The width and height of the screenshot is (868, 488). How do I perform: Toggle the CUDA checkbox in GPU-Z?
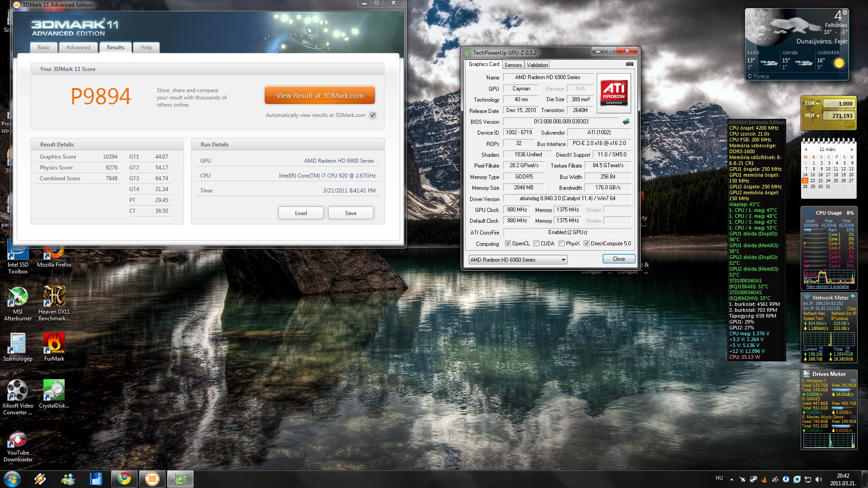click(x=536, y=244)
